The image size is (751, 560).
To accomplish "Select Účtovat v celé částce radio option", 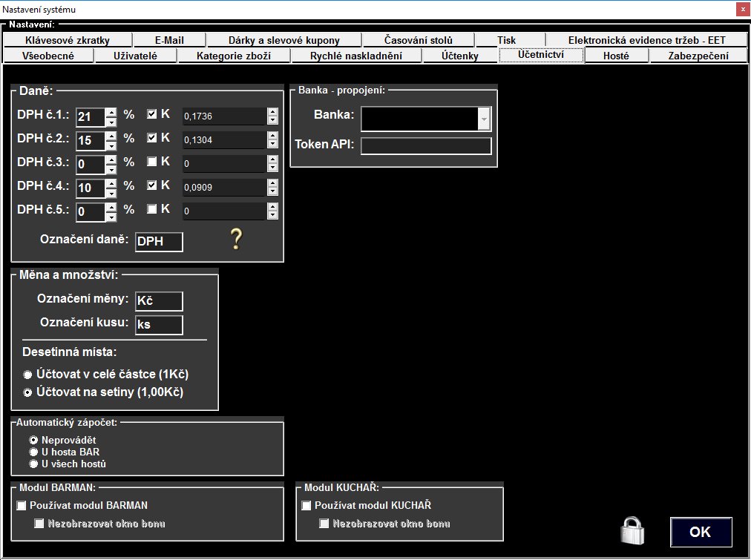I will point(28,375).
